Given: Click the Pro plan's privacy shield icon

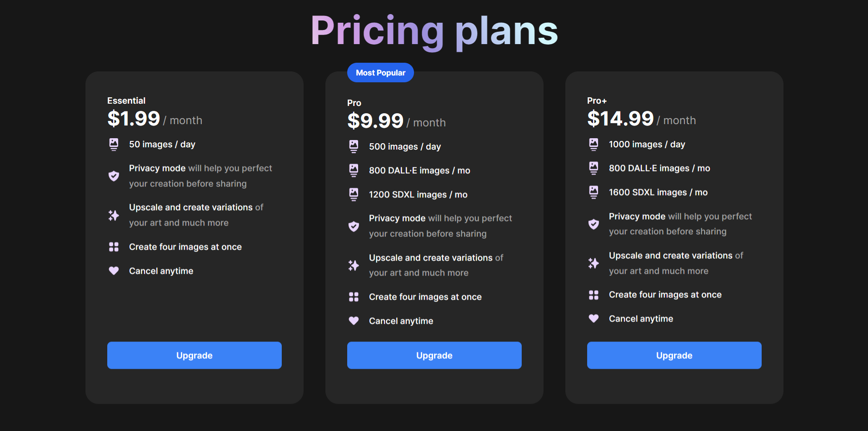Looking at the screenshot, I should [354, 226].
